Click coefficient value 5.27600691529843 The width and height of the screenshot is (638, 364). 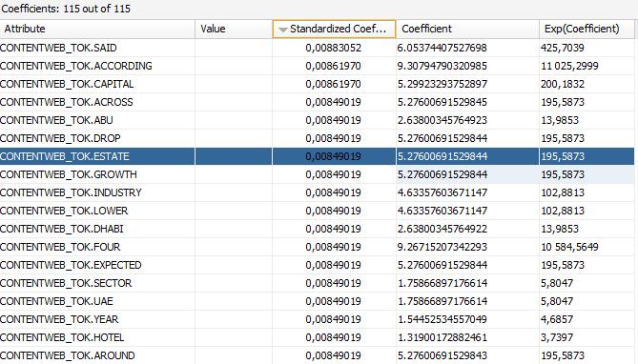(442, 355)
